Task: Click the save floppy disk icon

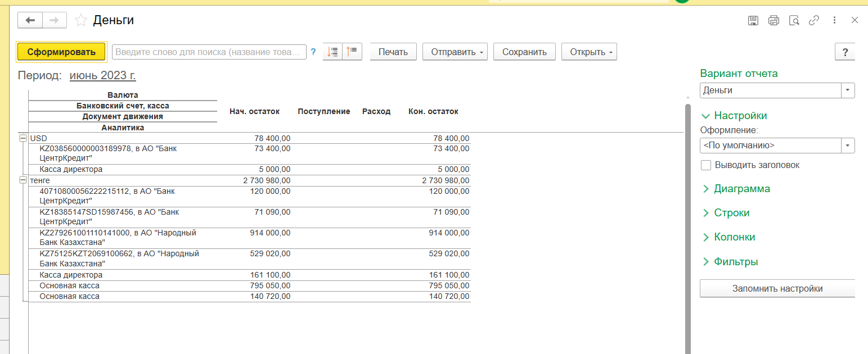Action: point(753,21)
